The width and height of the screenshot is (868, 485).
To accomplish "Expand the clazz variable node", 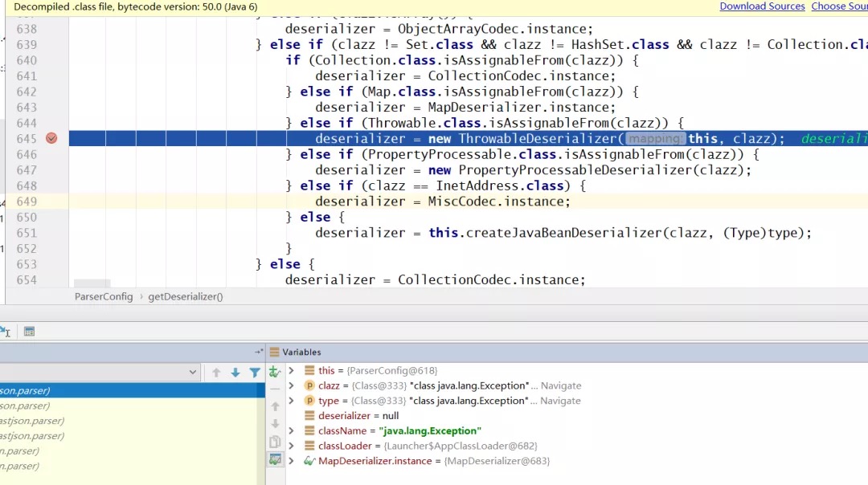I will click(292, 386).
